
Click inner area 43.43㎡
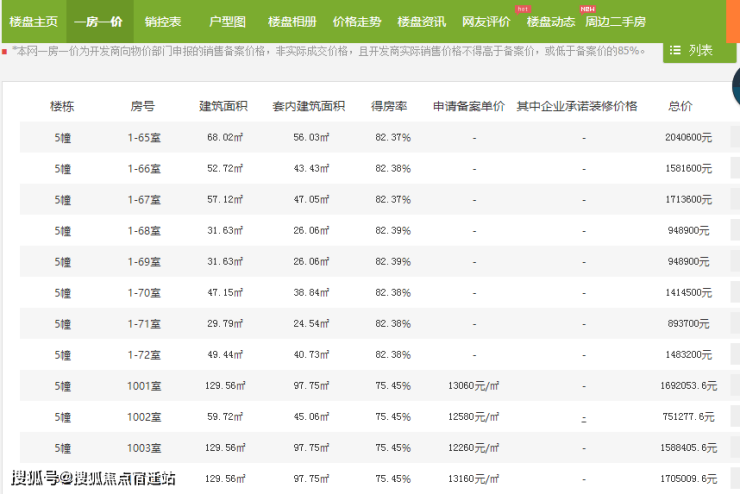(x=311, y=168)
